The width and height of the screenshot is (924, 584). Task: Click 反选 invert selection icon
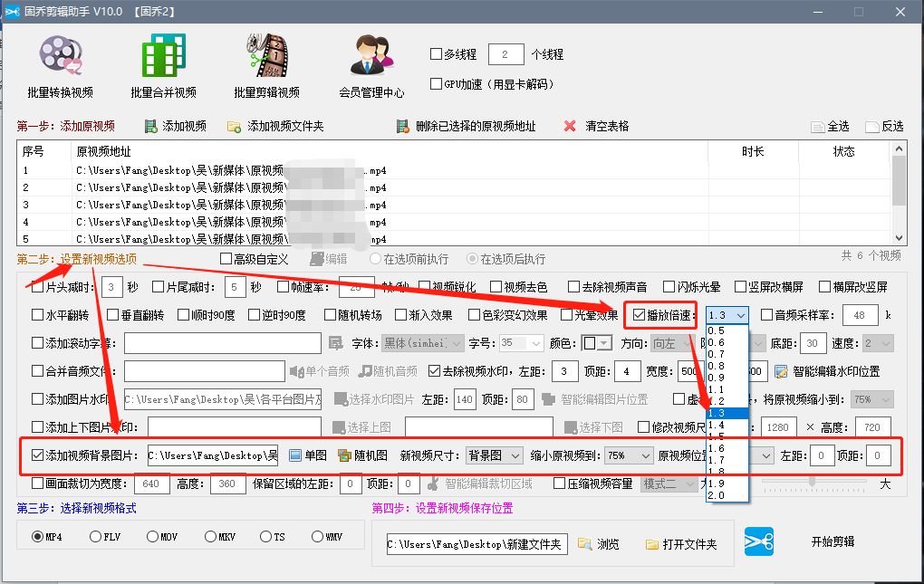click(871, 127)
